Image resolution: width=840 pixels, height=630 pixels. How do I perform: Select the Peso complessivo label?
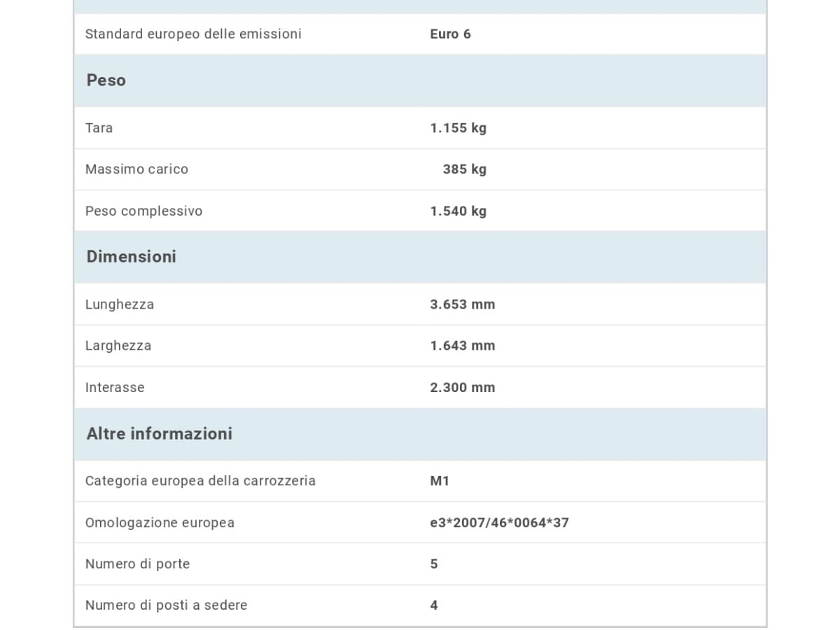[143, 211]
